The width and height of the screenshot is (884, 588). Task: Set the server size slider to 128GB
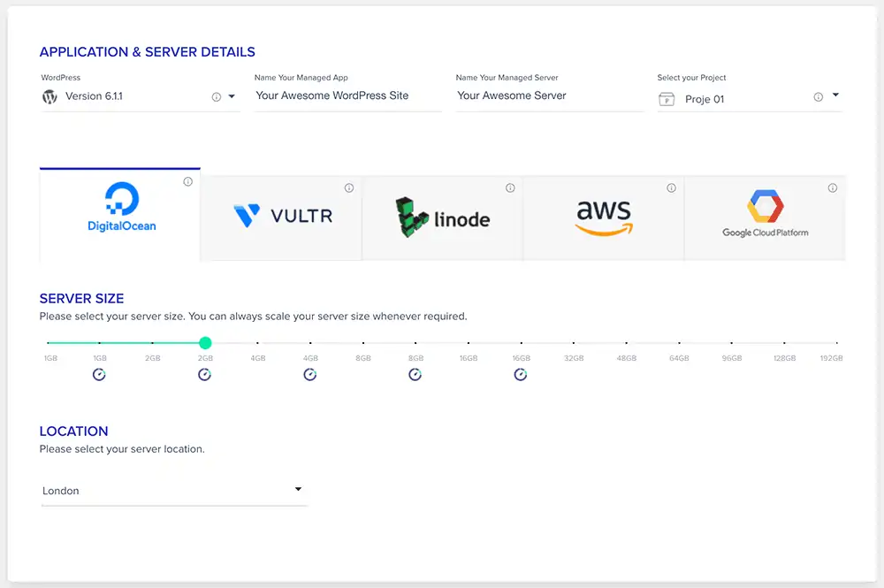point(784,343)
